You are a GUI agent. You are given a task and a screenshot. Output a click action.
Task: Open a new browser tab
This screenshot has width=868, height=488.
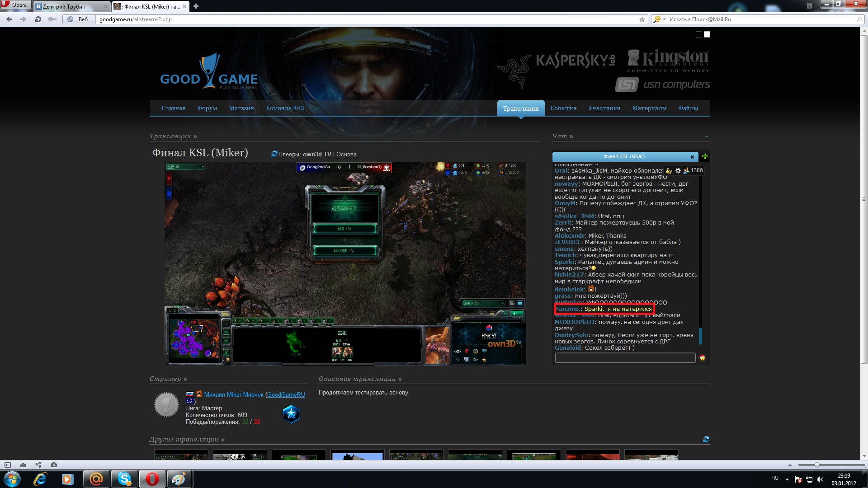point(196,6)
